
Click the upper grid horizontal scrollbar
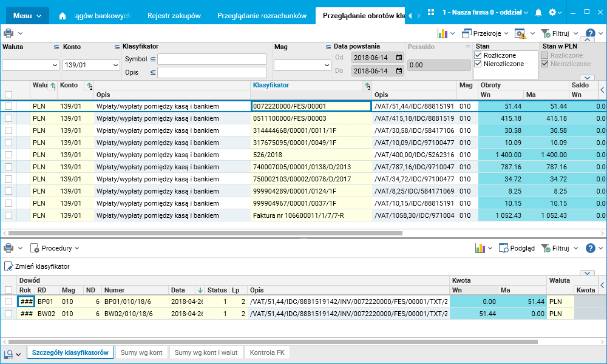[x=205, y=233]
